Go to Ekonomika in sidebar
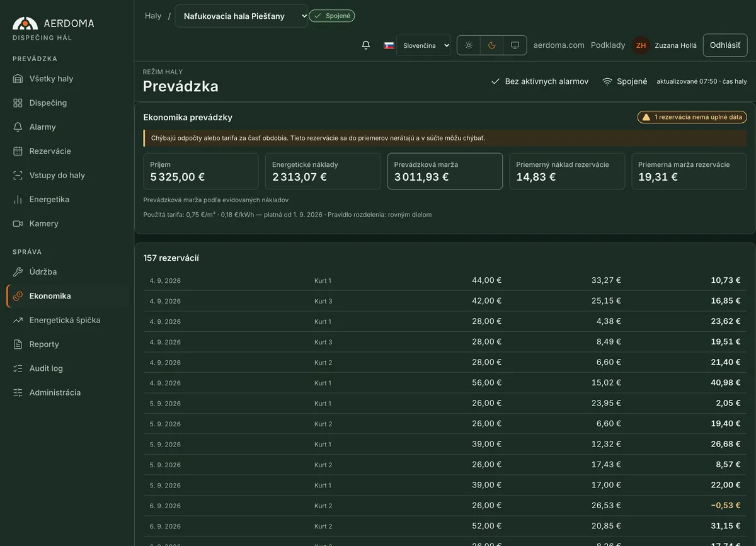 [x=67, y=296]
